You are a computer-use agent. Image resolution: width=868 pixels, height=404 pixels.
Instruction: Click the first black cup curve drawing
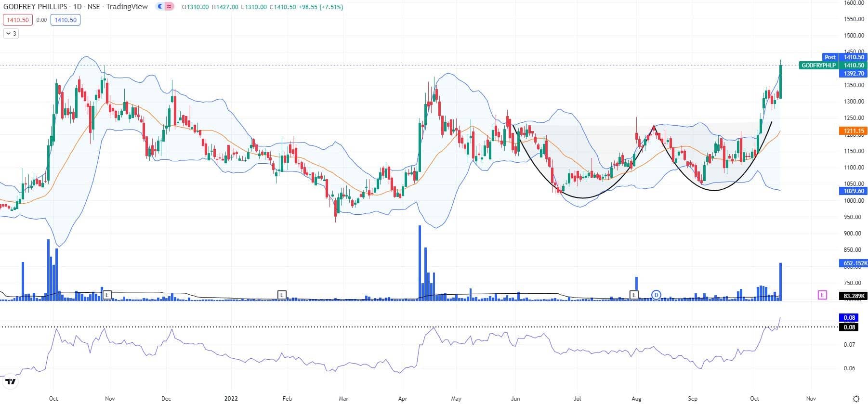coord(582,197)
